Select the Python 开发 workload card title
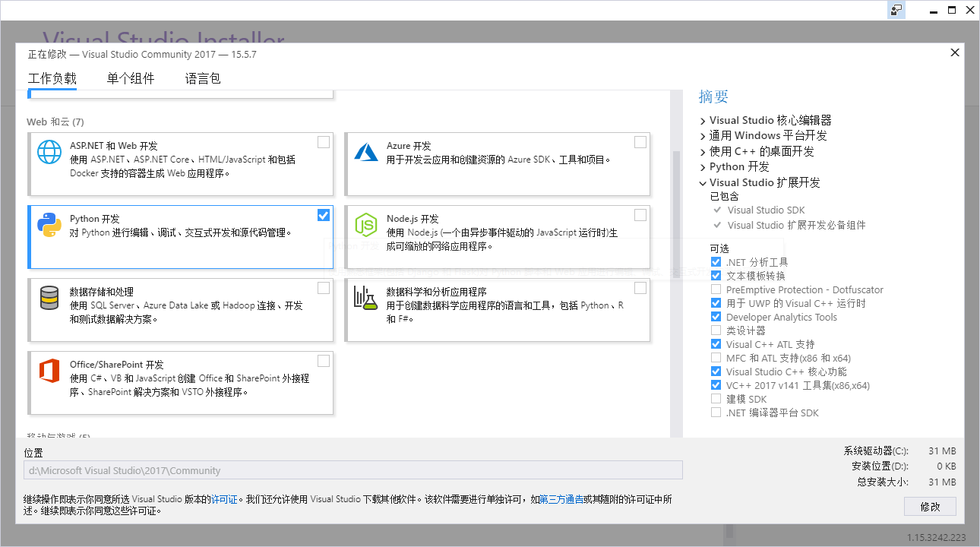 tap(95, 219)
